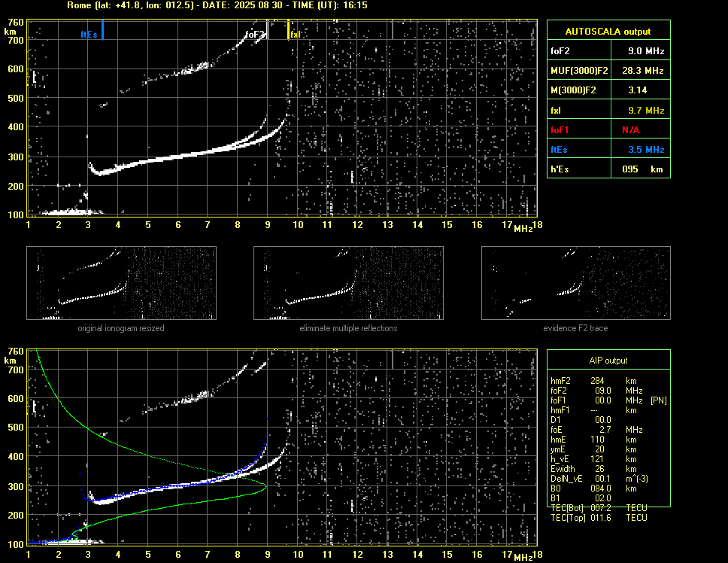Viewport: 728px width, 563px height.
Task: Click the [PN] tag beside foF1
Action: (659, 400)
